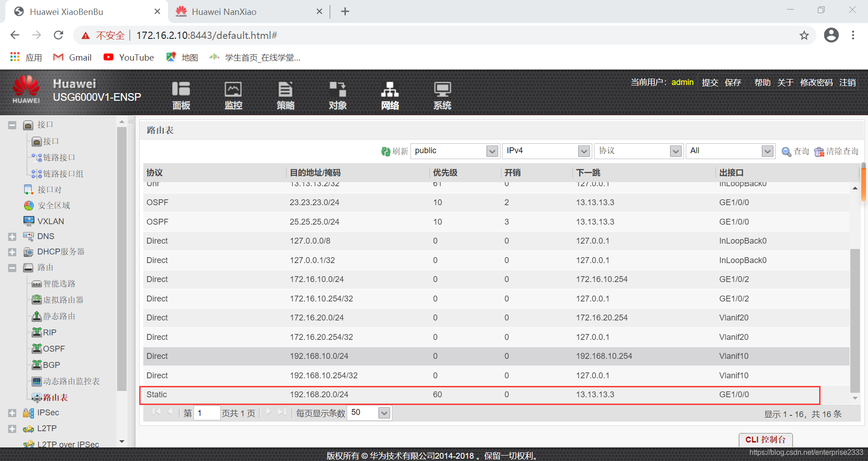Select VXLAN in the sidebar
The height and width of the screenshot is (461, 868).
(x=51, y=221)
